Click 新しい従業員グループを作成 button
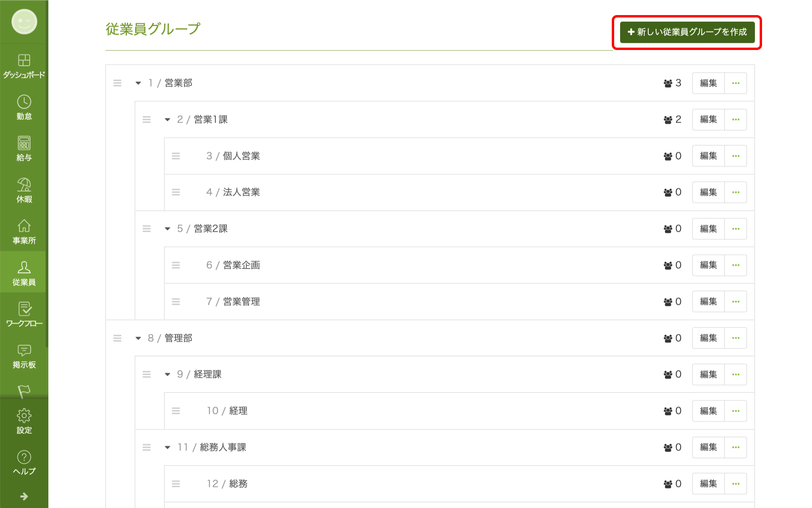Screen dimensions: 812x508 pyautogui.click(x=687, y=32)
